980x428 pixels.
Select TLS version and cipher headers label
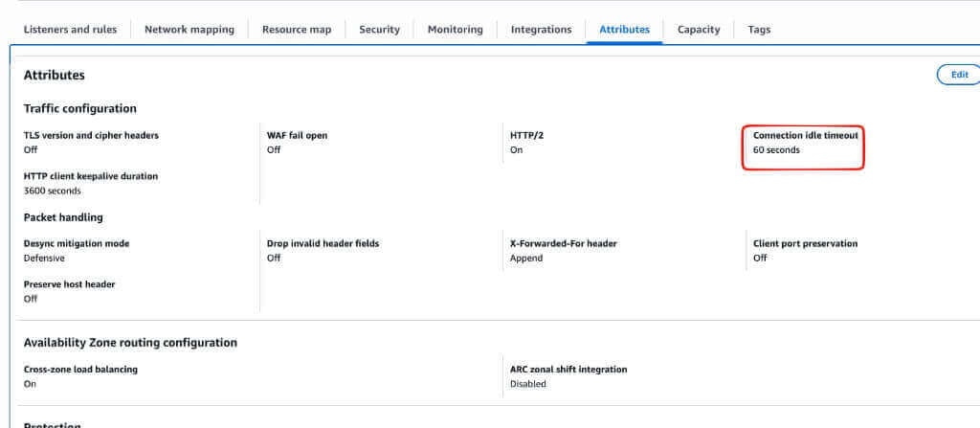[x=91, y=135]
